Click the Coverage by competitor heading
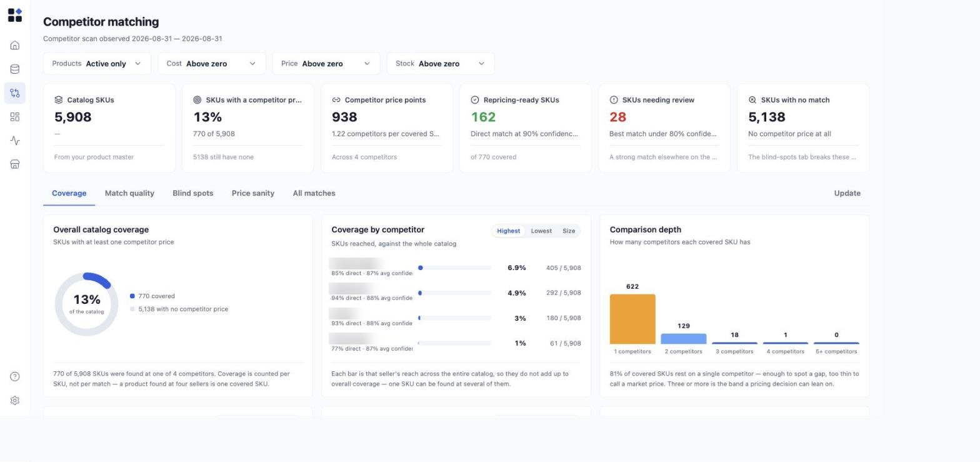980x462 pixels. coord(378,229)
